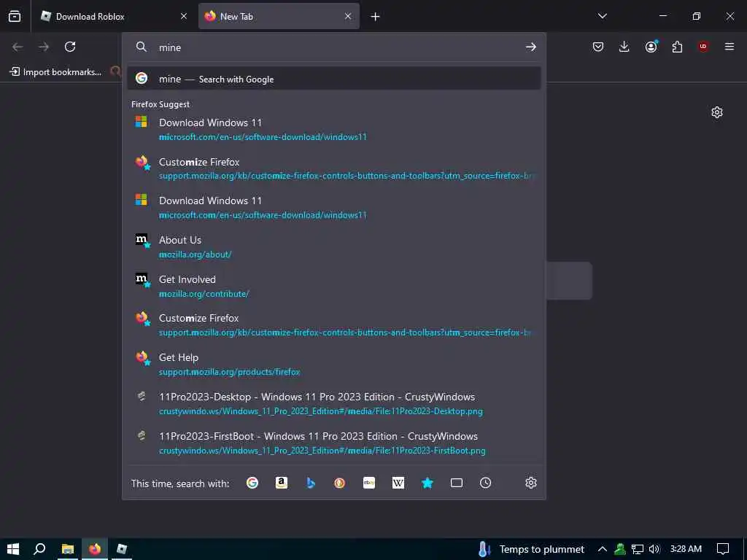
Task: Select the New Tab tab
Action: click(x=279, y=16)
